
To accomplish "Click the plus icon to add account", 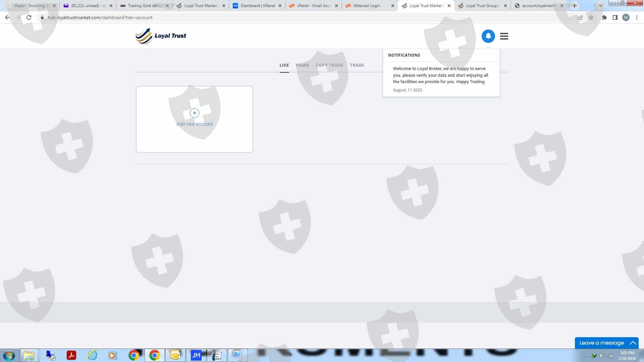I will pos(194,113).
